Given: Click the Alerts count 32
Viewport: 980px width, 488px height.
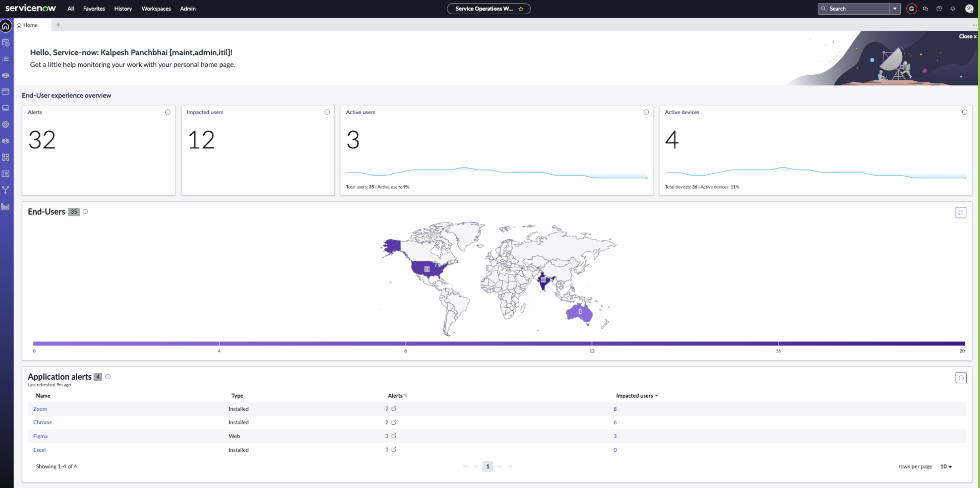Looking at the screenshot, I should click(x=42, y=140).
